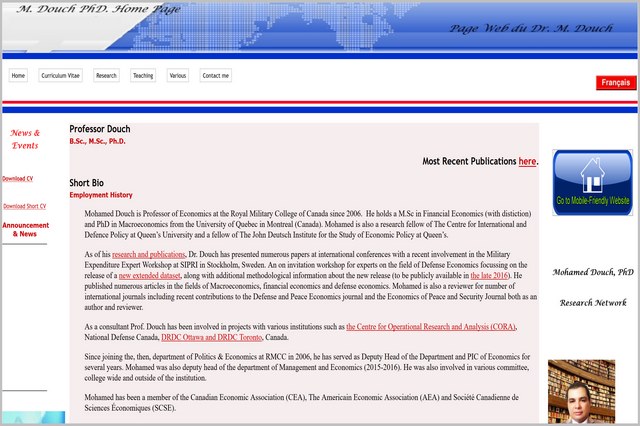640x426 pixels.
Task: Go to the Research page
Action: (x=106, y=75)
